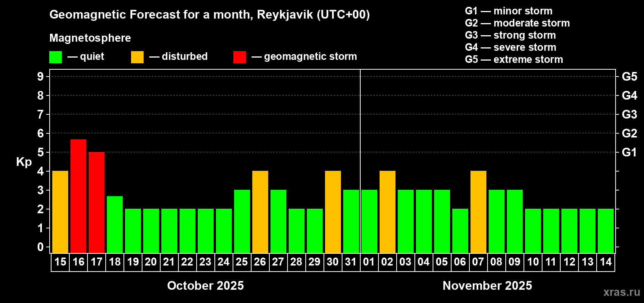This screenshot has width=644, height=303.
Task: Click the orange bar for November 07
Action: [x=478, y=212]
